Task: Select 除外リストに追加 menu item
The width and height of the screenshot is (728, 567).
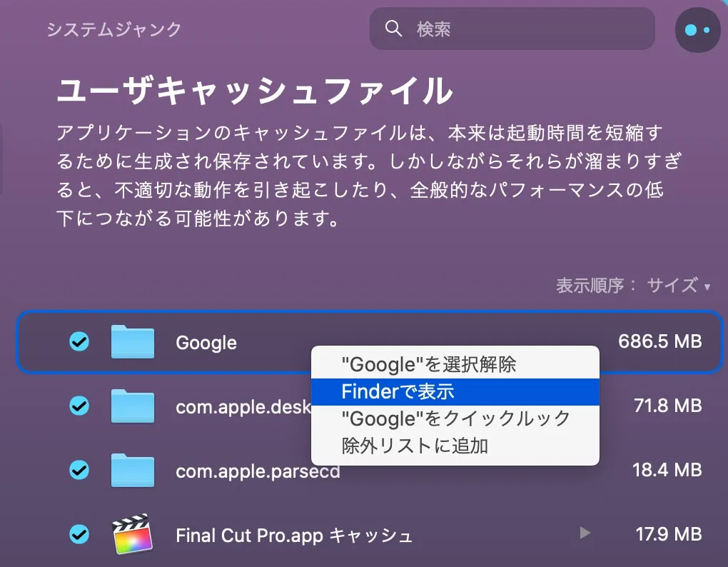Action: pyautogui.click(x=455, y=446)
